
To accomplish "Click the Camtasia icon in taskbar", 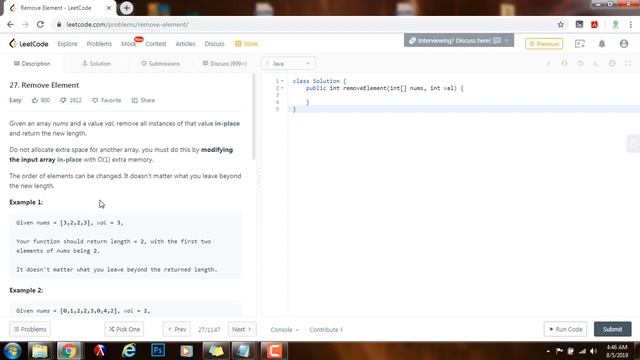I will tap(273, 351).
